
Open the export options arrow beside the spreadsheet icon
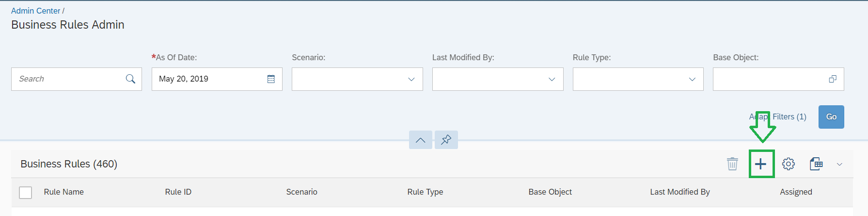tap(839, 165)
